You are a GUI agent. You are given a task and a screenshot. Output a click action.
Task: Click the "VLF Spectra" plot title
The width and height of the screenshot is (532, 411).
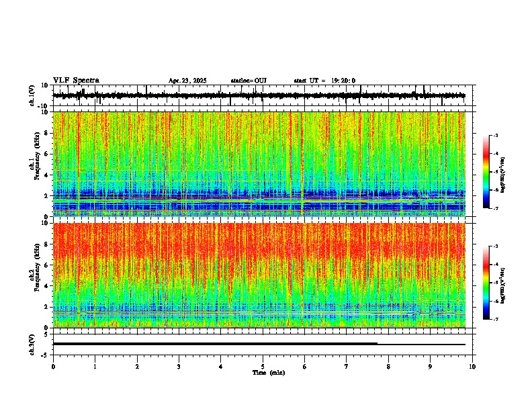click(x=76, y=81)
